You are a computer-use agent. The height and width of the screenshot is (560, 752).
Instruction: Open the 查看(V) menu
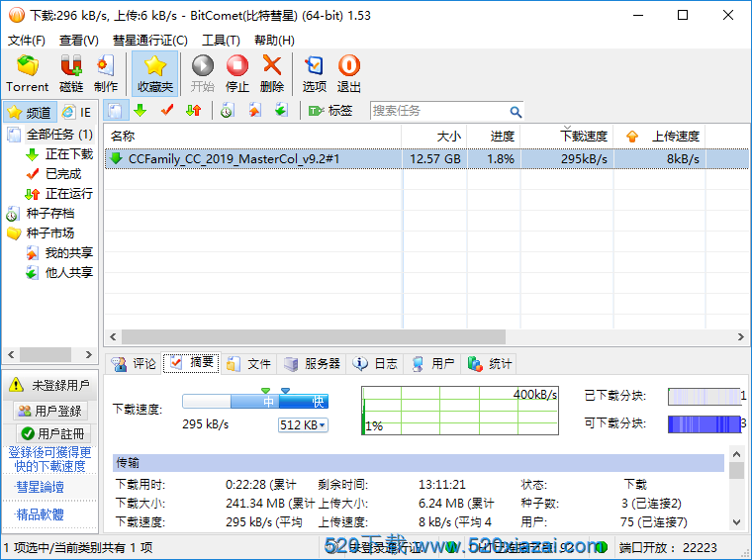pyautogui.click(x=78, y=41)
